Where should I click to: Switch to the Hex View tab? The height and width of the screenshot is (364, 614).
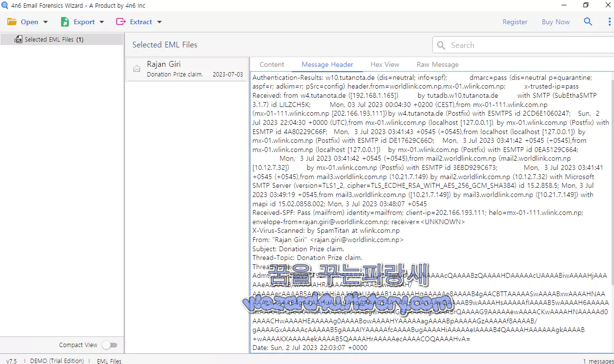(385, 64)
